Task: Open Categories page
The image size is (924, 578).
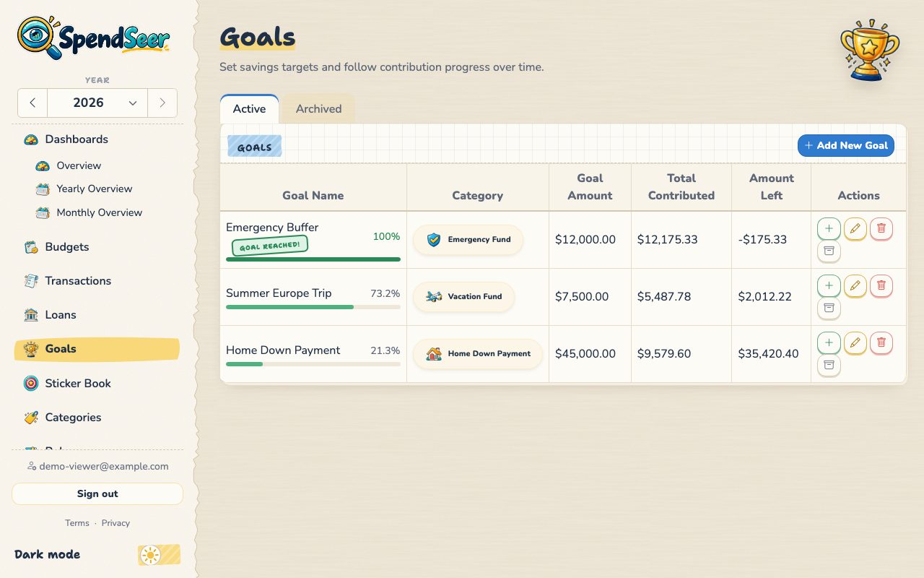Action: coord(97,418)
